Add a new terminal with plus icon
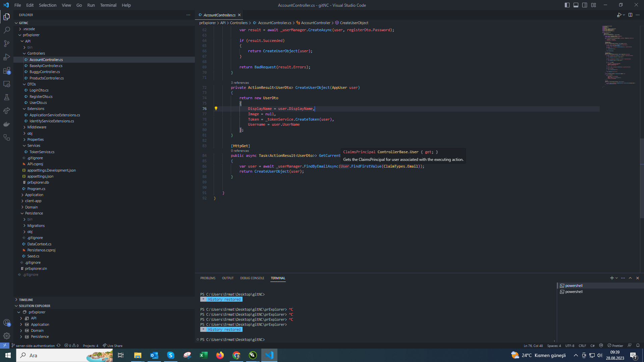Image resolution: width=644 pixels, height=362 pixels. [x=612, y=278]
